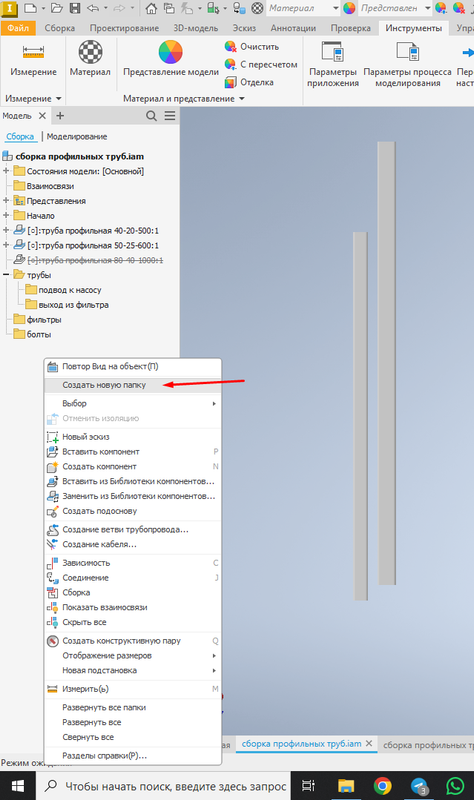Switch browser to Моделирование view
474x800 pixels.
pyautogui.click(x=77, y=136)
